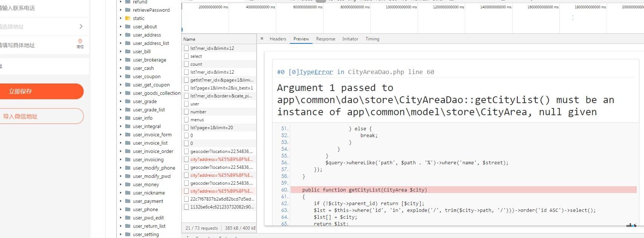Click the contact phone input field
644x238 pixels.
point(45,8)
